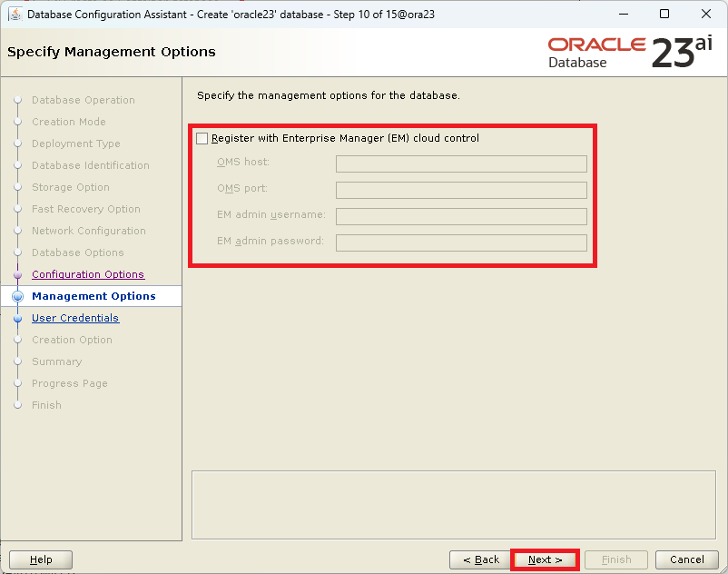Click the User Credentials blue bullet icon
728x574 pixels.
click(17, 319)
